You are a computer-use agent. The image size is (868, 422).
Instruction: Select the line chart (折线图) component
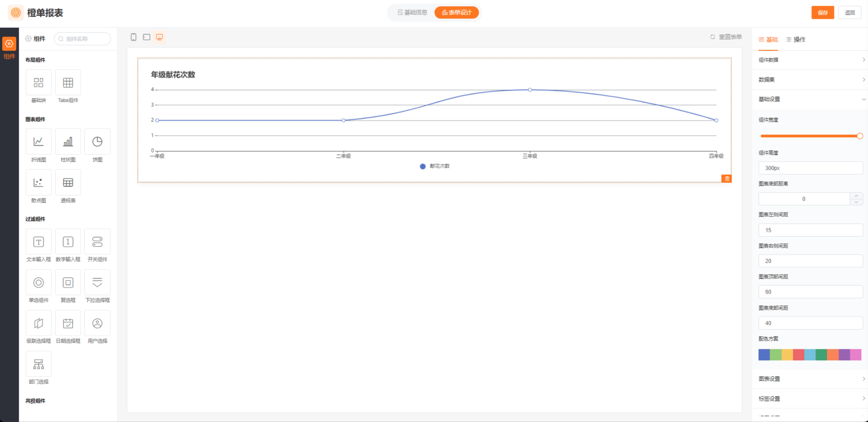[x=39, y=141]
